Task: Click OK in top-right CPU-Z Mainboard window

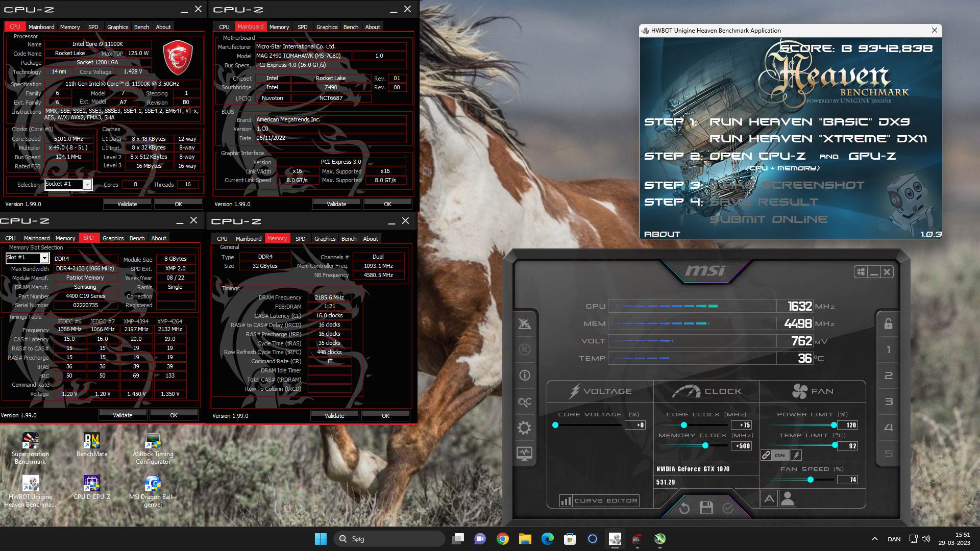Action: click(x=387, y=204)
